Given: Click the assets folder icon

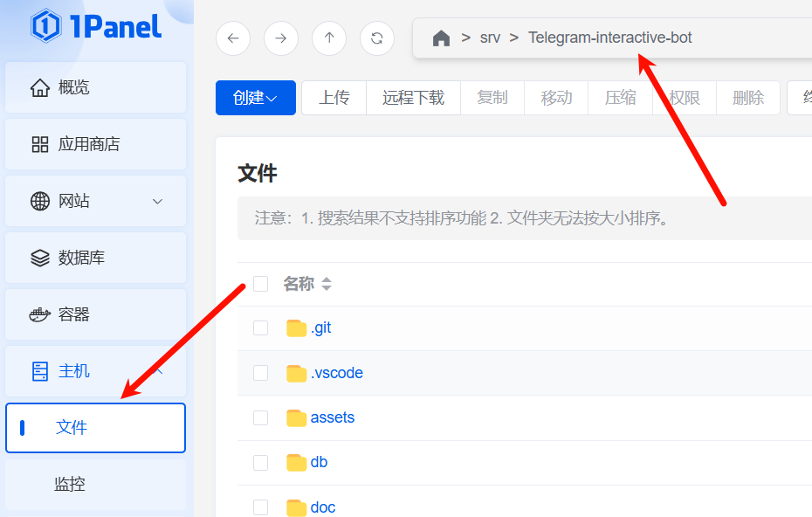Looking at the screenshot, I should pos(297,417).
